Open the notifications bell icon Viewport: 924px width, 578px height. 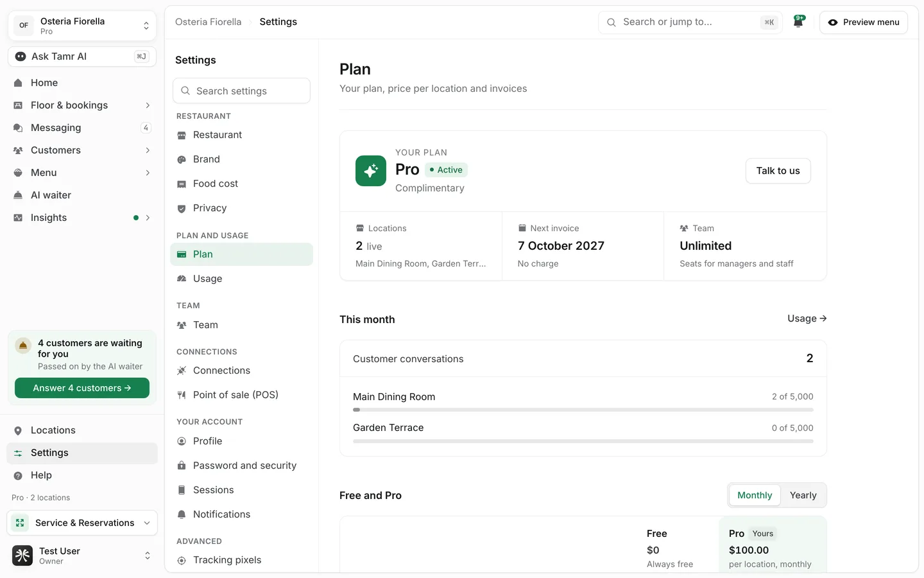click(798, 22)
